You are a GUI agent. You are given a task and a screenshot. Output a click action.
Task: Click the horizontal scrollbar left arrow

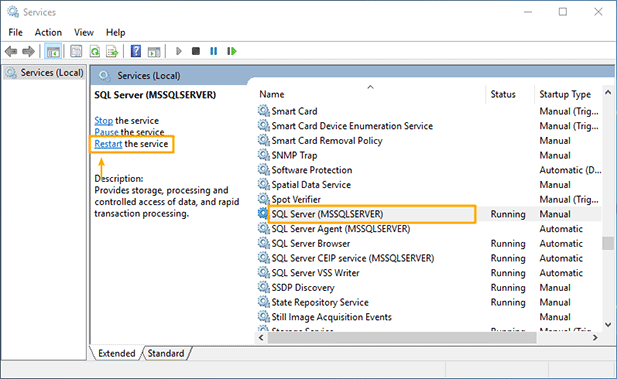click(x=261, y=338)
